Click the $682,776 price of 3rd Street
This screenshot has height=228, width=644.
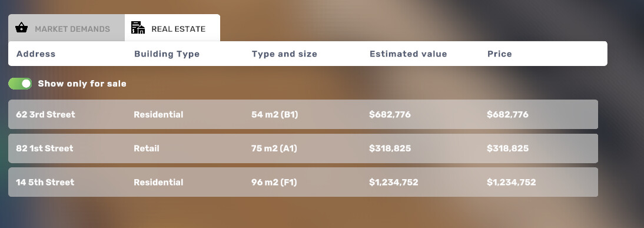pos(507,115)
